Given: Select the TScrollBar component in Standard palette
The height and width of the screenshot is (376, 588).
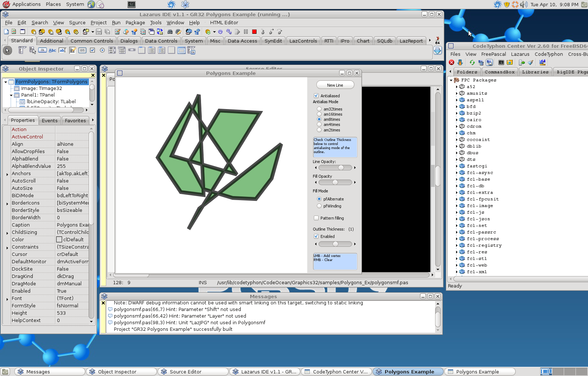Looking at the screenshot, I should (x=132, y=50).
